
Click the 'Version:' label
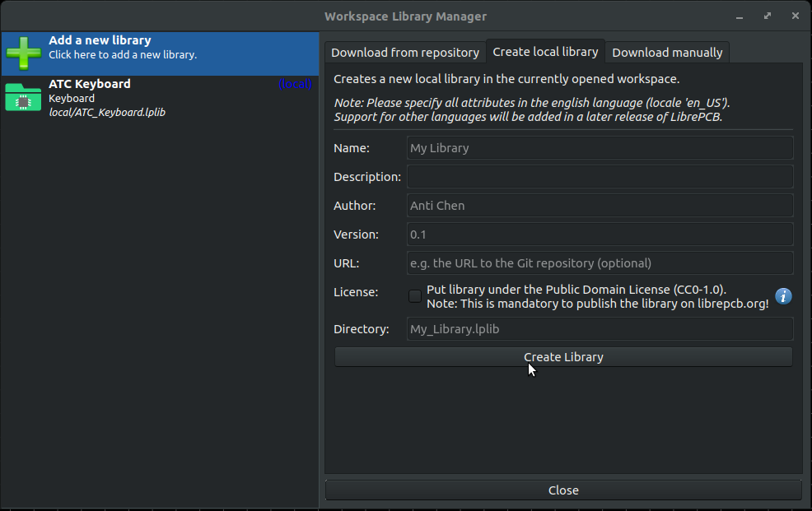[357, 235]
